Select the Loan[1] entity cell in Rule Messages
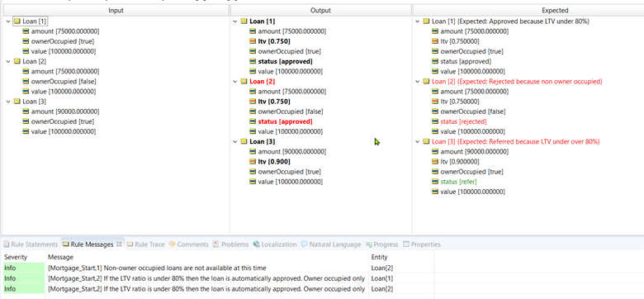 (x=381, y=278)
